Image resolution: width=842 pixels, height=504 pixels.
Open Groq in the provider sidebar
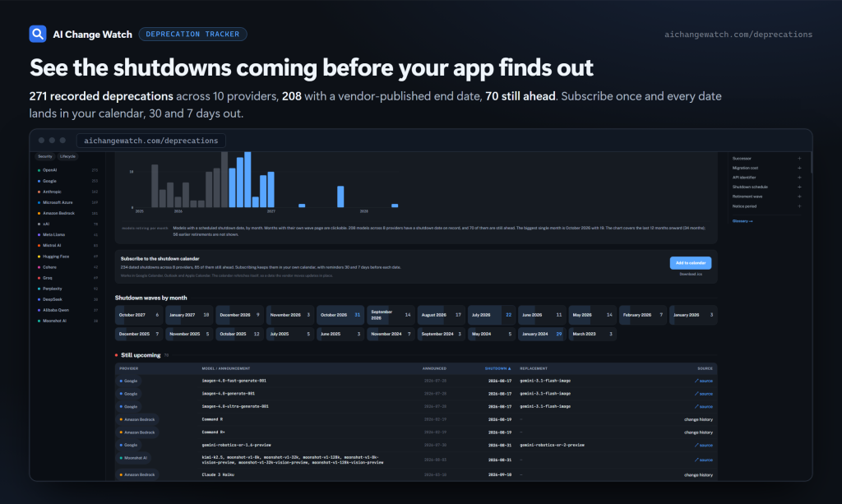coord(67,278)
